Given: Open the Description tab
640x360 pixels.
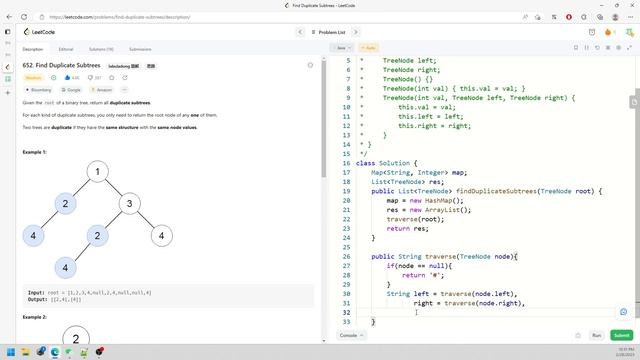Looking at the screenshot, I should click(x=33, y=49).
